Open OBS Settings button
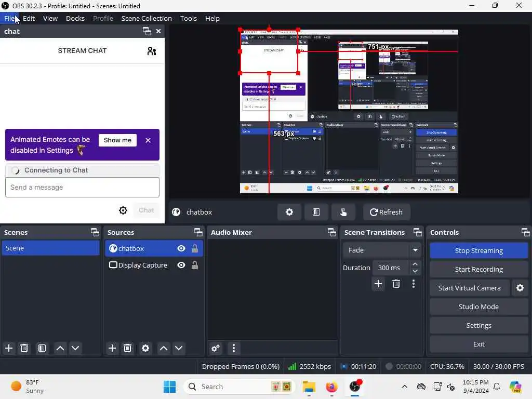The width and height of the screenshot is (532, 399). tap(478, 325)
